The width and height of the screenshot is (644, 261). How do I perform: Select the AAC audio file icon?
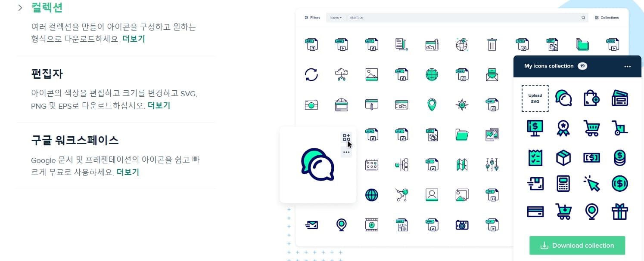pos(401,74)
